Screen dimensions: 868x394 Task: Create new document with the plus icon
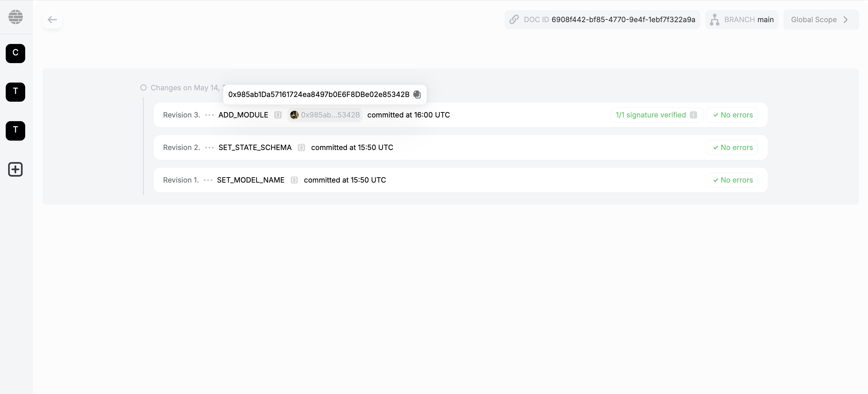15,169
